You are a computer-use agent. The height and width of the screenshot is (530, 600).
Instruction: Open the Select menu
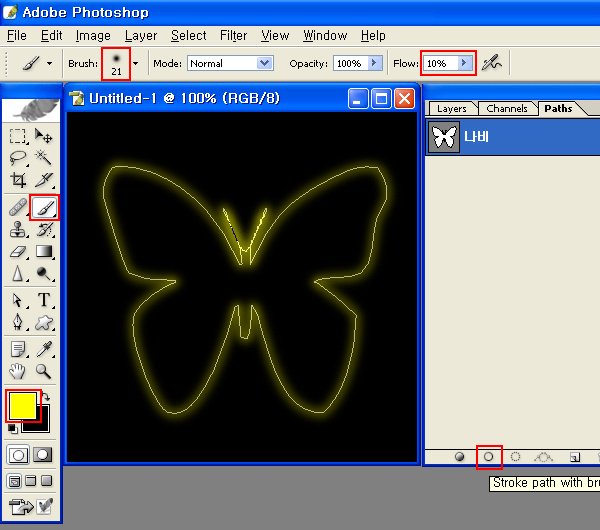point(189,36)
